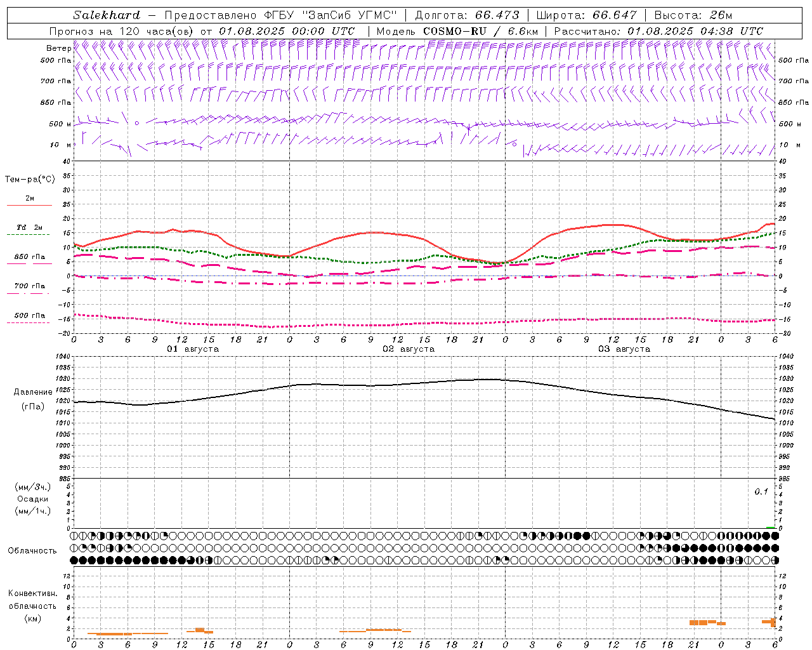Click the 'Конвективн.' convective cloud label
This screenshot has height=650, width=812.
pos(32,594)
